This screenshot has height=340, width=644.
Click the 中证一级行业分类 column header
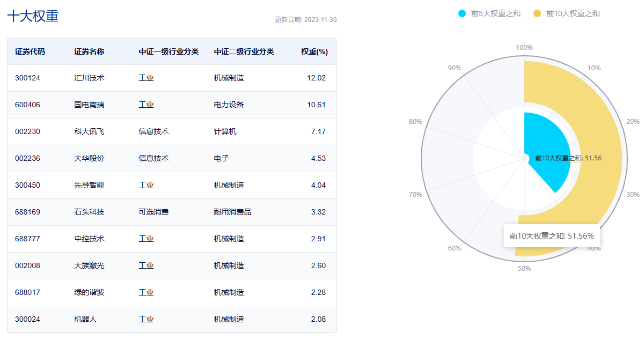coord(169,52)
